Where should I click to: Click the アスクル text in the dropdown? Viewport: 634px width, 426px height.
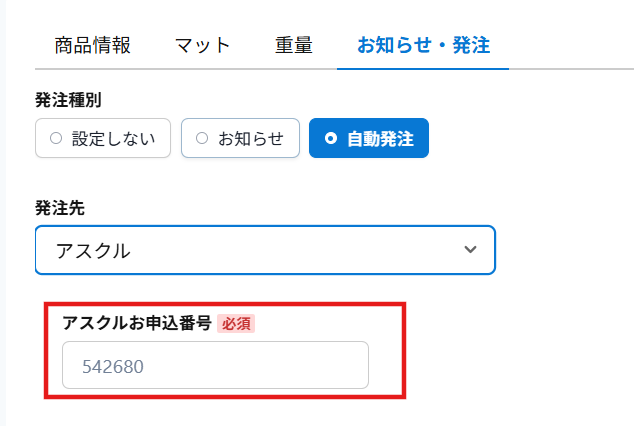pyautogui.click(x=91, y=250)
